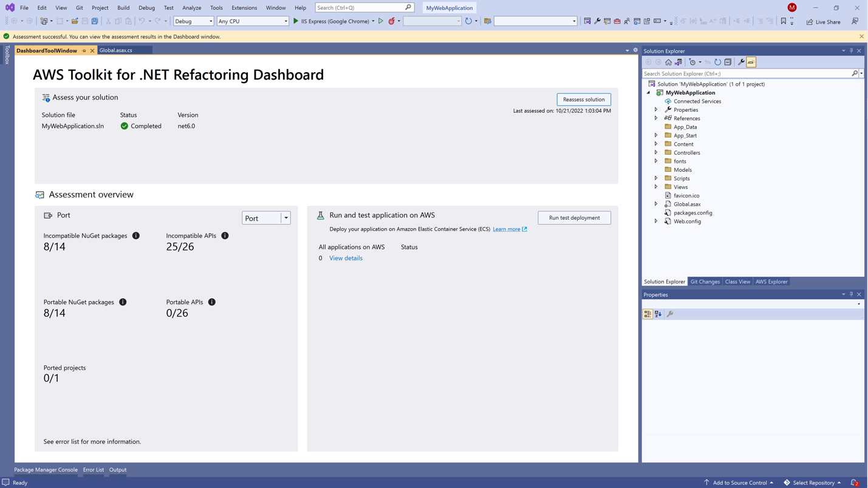
Task: Open the Class View tab
Action: click(x=737, y=282)
